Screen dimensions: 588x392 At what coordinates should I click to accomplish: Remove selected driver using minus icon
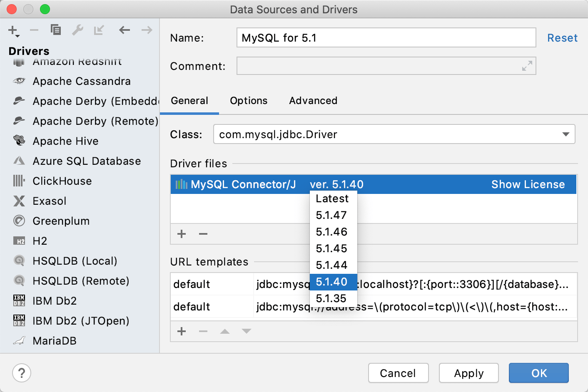[x=34, y=30]
